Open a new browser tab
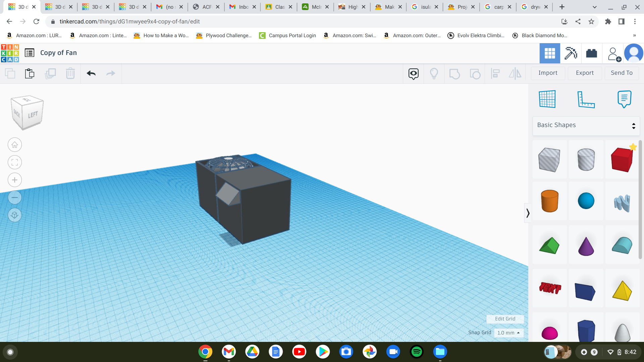The image size is (644, 362). pyautogui.click(x=562, y=7)
